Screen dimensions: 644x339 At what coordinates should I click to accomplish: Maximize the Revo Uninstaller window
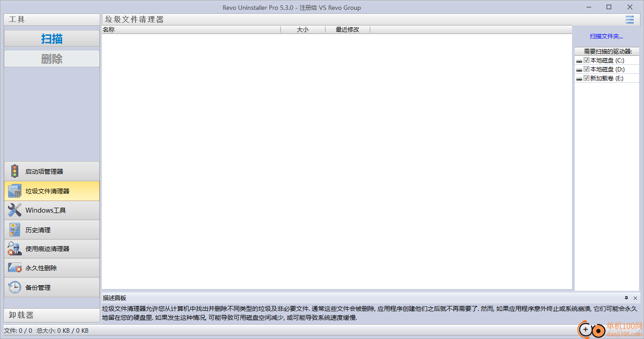(x=609, y=7)
